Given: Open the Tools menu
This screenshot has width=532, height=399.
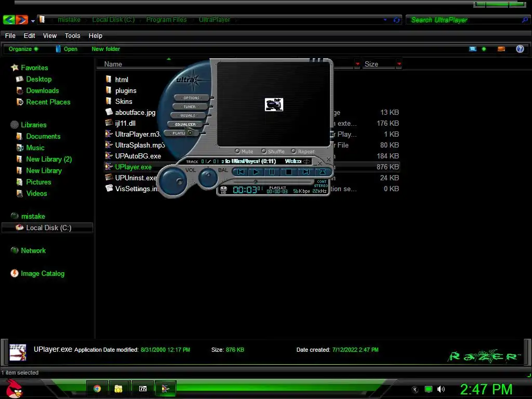Looking at the screenshot, I should (x=72, y=36).
